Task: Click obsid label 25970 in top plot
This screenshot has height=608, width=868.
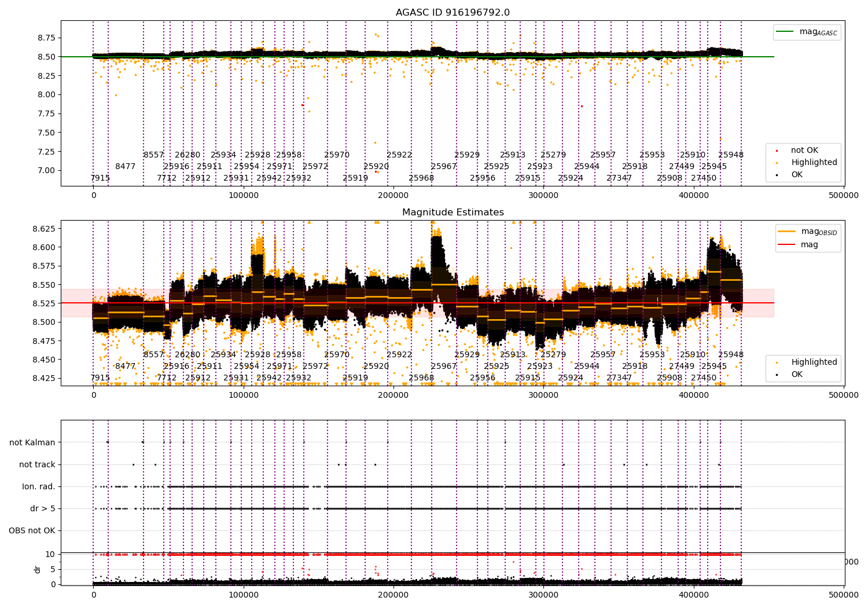Action: 337,155
